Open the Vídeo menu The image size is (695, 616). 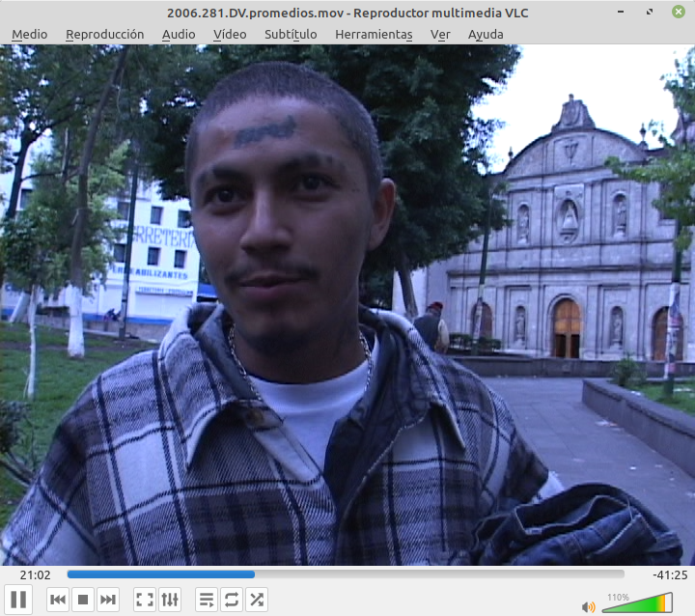(x=230, y=34)
